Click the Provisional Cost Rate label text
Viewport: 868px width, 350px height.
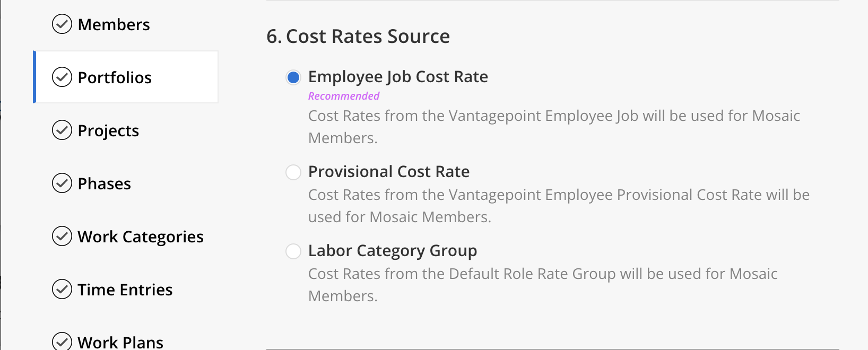click(389, 172)
